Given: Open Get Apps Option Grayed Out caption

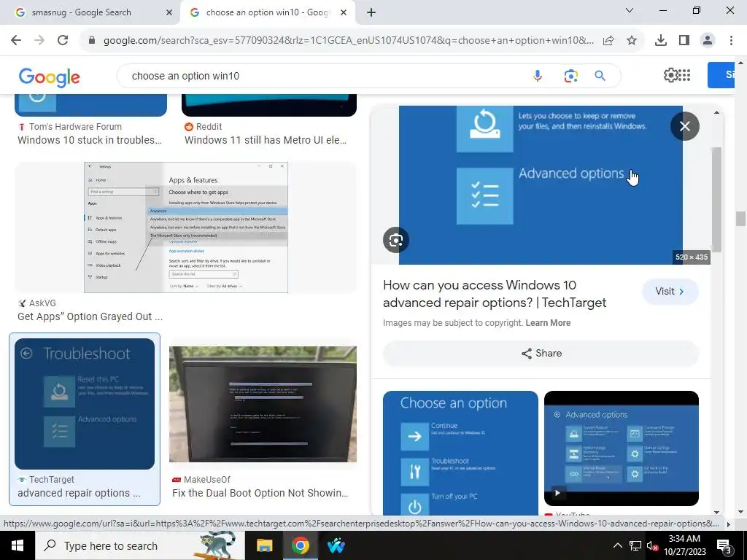Looking at the screenshot, I should (90, 316).
